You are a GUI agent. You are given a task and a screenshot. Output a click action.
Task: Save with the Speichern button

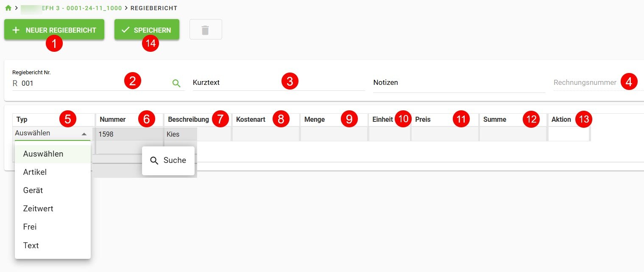(147, 30)
